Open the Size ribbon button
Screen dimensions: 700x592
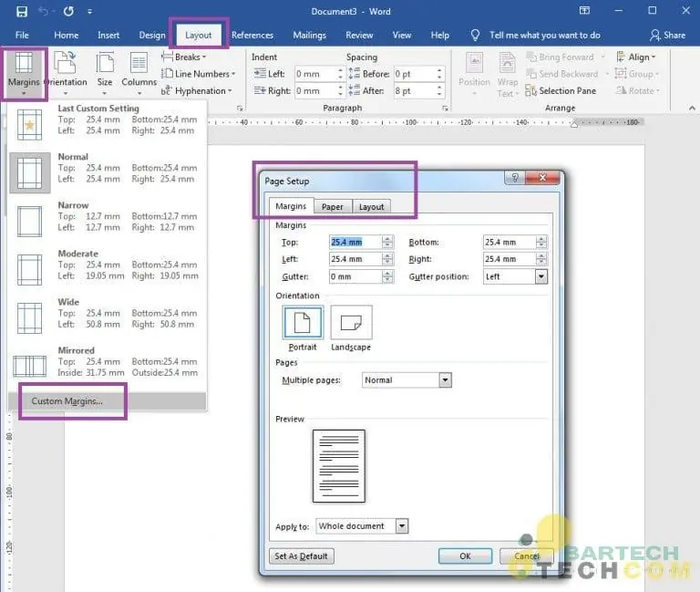105,74
